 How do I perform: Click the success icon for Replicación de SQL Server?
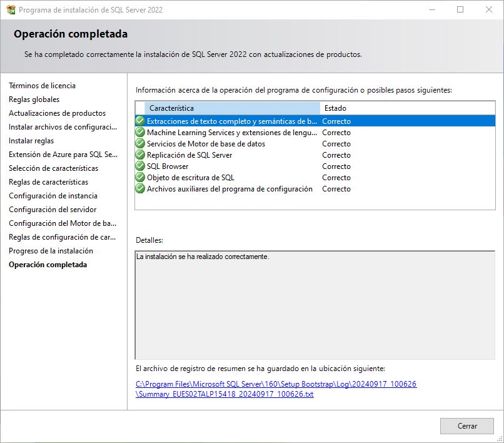pyautogui.click(x=139, y=155)
